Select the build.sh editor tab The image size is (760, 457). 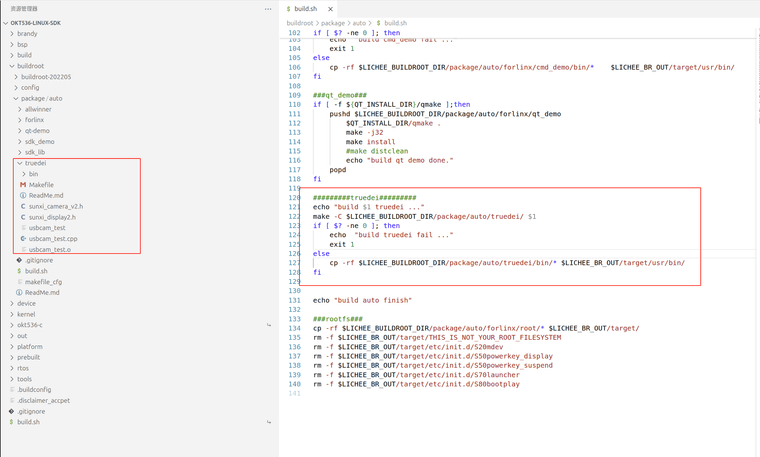(308, 9)
